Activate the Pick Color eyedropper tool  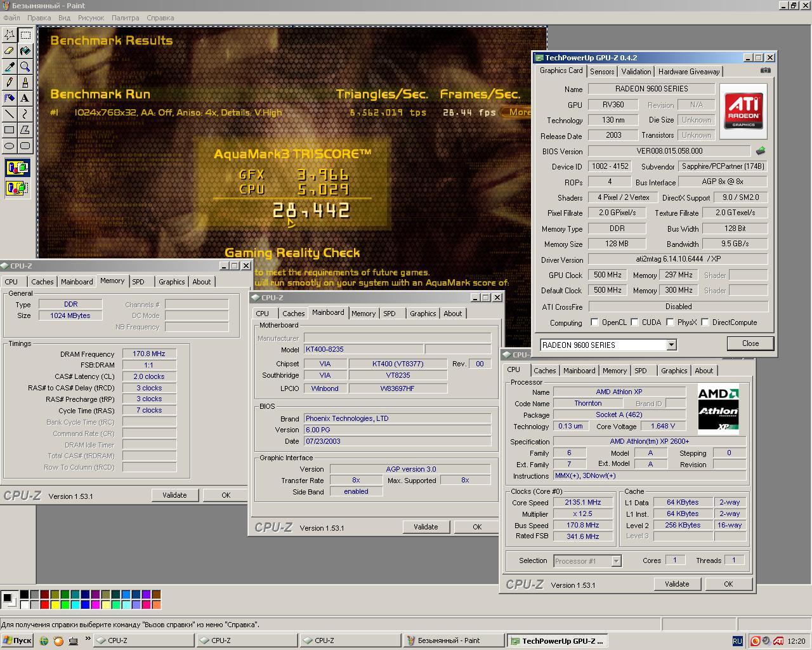(10, 67)
